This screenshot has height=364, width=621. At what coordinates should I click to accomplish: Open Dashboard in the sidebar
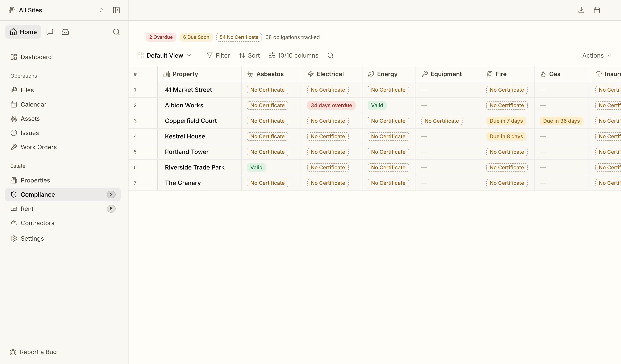[x=63, y=57]
